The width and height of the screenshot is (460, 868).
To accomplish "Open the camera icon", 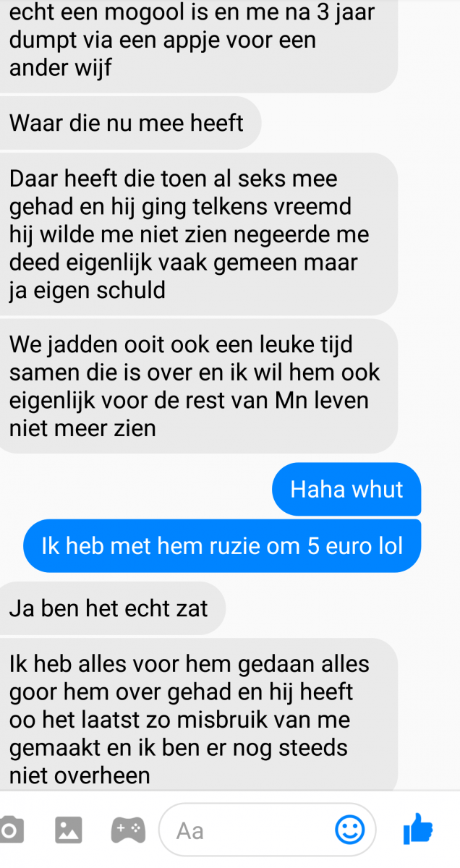I will pyautogui.click(x=10, y=830).
